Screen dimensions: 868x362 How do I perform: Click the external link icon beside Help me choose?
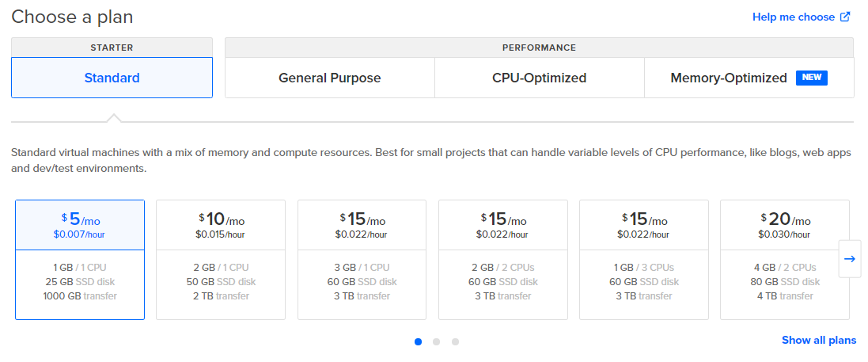click(x=845, y=17)
